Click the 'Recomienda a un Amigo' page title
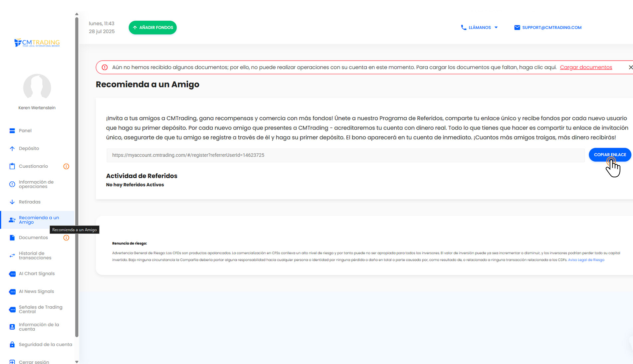Screen dimensions: 633x364 [147, 85]
